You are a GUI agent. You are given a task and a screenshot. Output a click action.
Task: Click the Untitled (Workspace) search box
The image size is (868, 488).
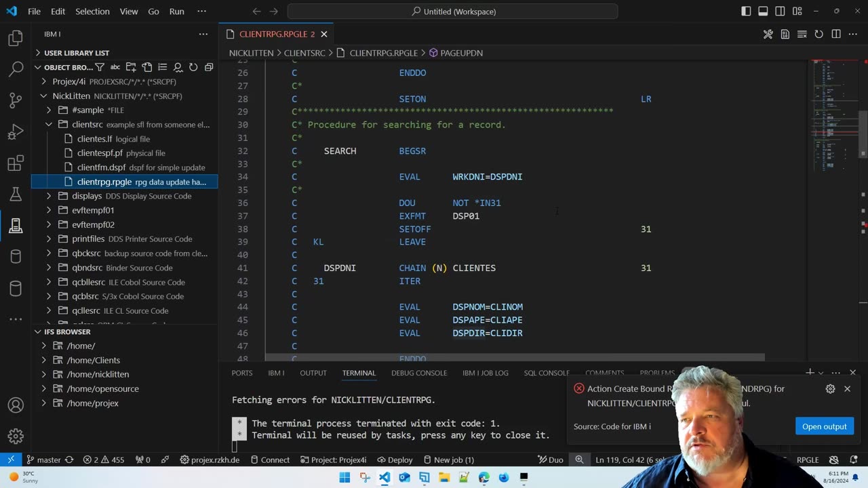[x=452, y=12]
